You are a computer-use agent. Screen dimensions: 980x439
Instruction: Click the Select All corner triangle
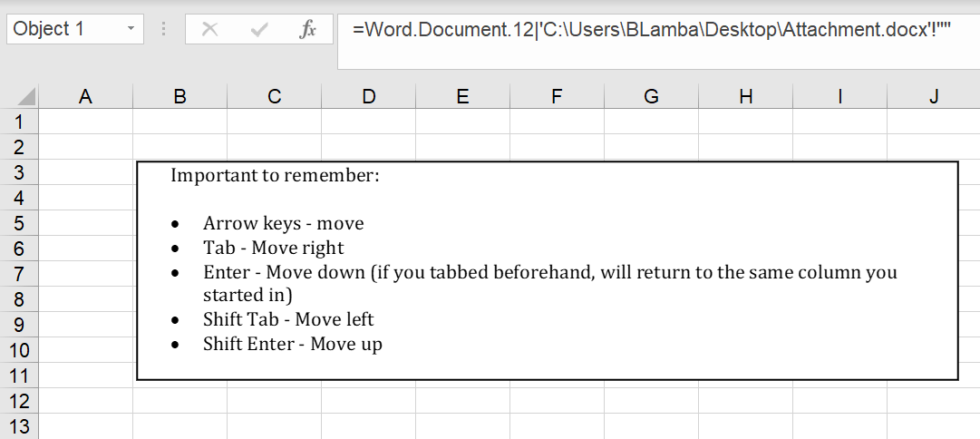[25, 96]
